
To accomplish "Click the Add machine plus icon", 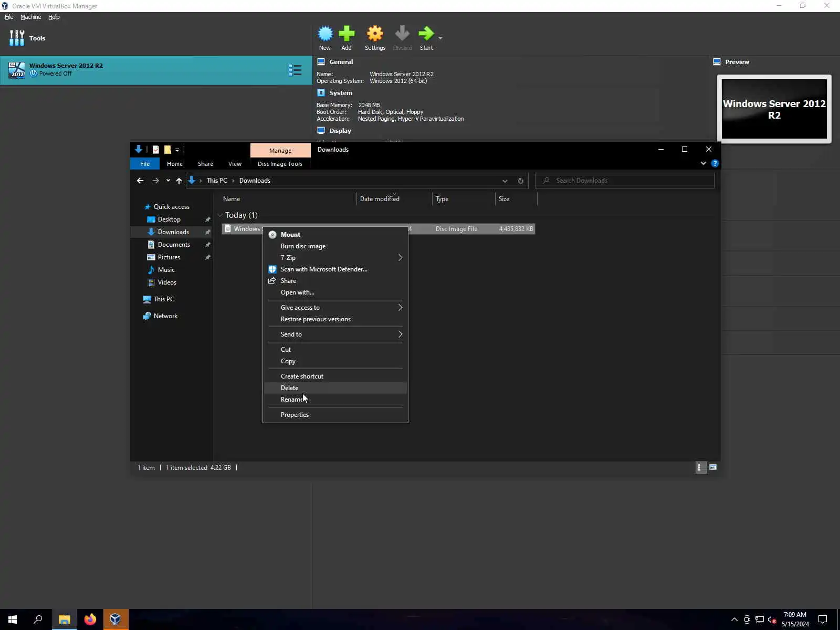I will [x=346, y=34].
